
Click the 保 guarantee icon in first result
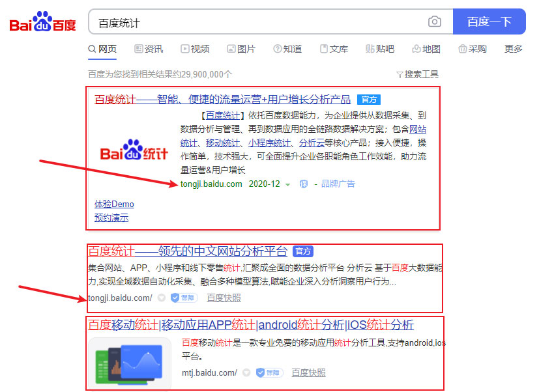click(x=304, y=184)
